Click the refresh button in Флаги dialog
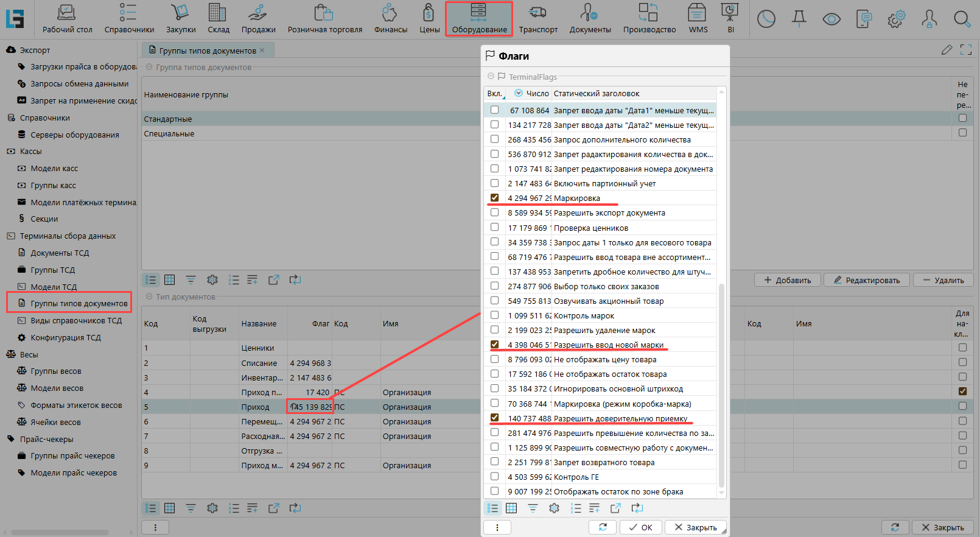 (603, 527)
